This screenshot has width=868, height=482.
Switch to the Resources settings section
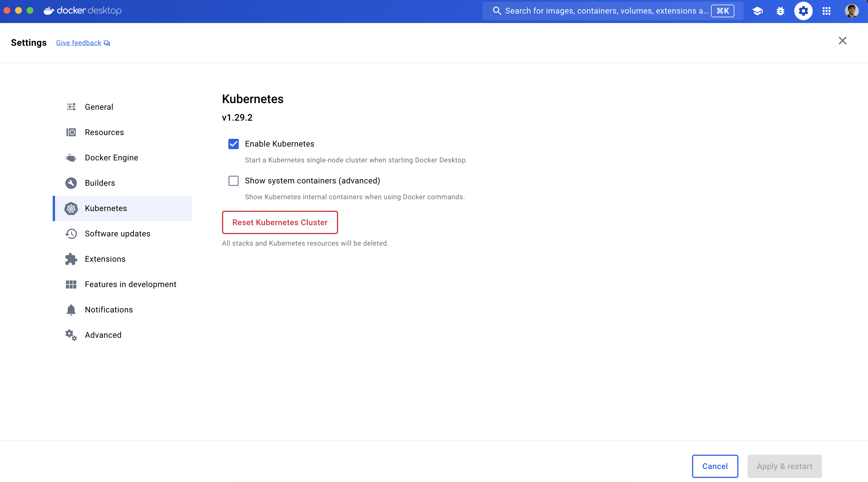pos(104,132)
